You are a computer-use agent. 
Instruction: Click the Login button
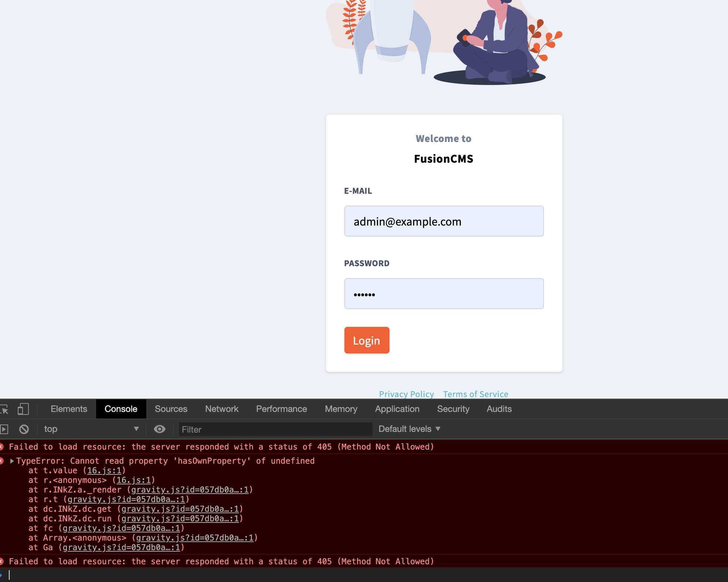pyautogui.click(x=367, y=340)
